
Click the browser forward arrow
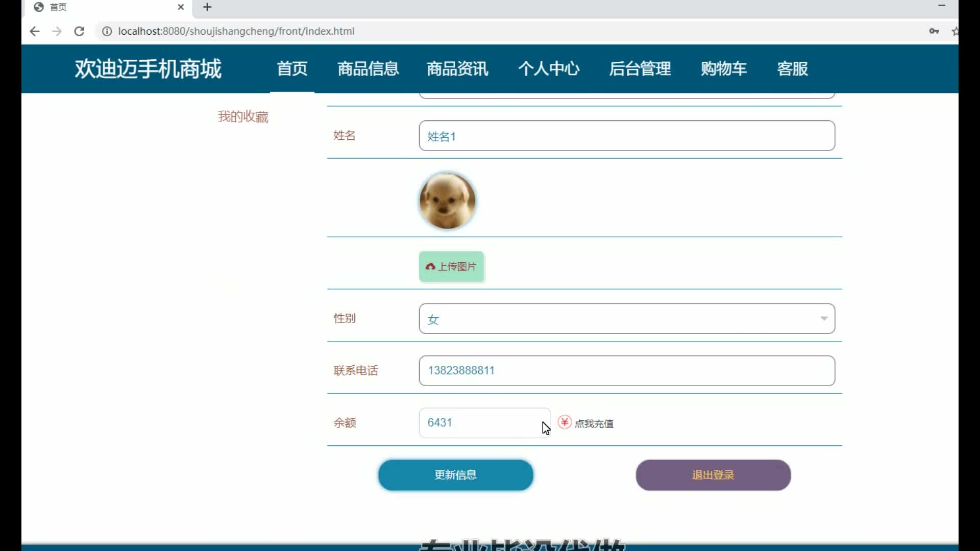click(x=57, y=31)
